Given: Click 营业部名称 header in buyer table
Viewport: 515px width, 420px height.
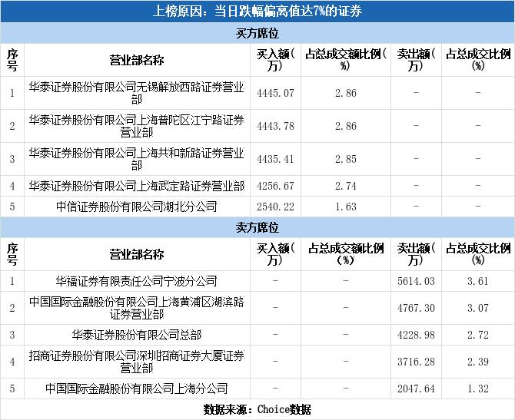Looking at the screenshot, I should click(137, 61).
